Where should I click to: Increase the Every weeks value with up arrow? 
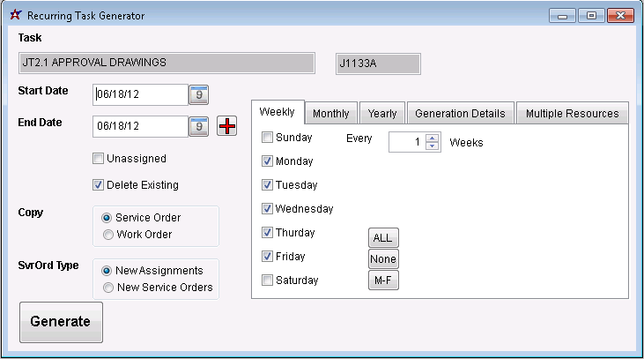[432, 138]
